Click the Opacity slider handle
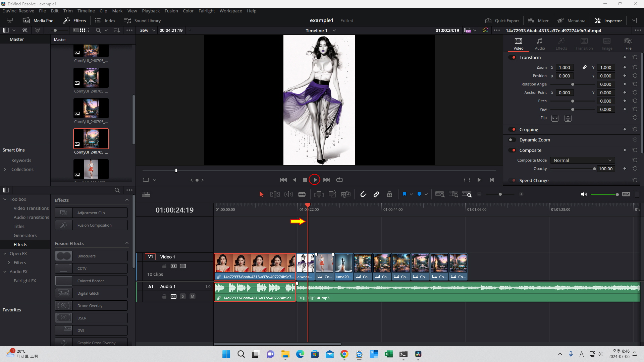Viewport: 644px width, 362px height. pos(594,169)
